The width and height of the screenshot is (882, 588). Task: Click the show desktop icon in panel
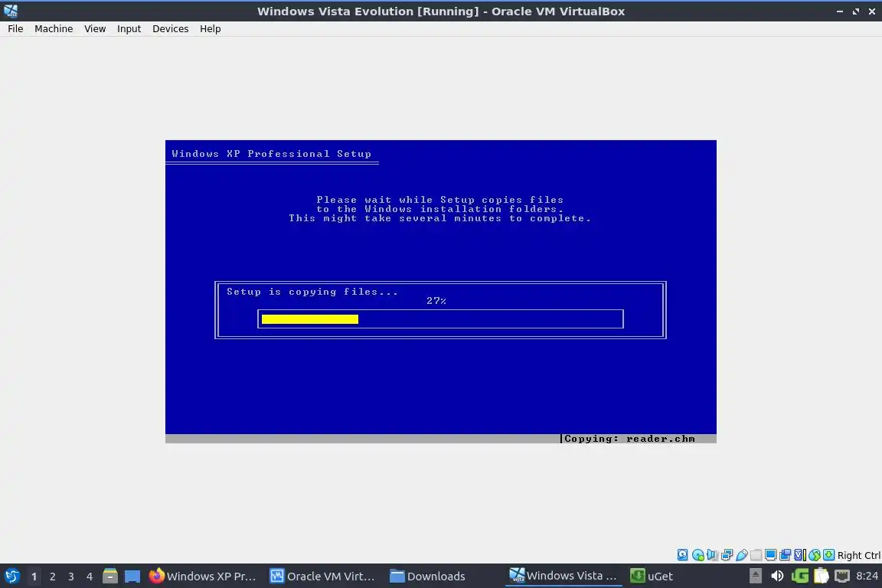point(132,577)
